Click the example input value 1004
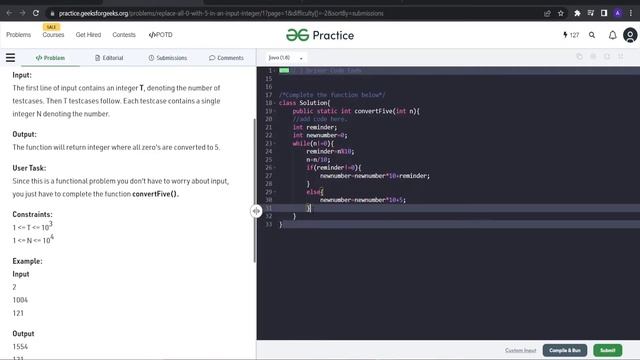The image size is (640, 360). pos(20,300)
